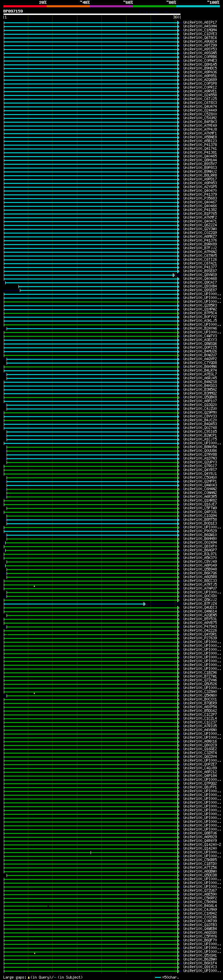
Task: Click the cyan =50char scale line
Action: click(x=158, y=977)
